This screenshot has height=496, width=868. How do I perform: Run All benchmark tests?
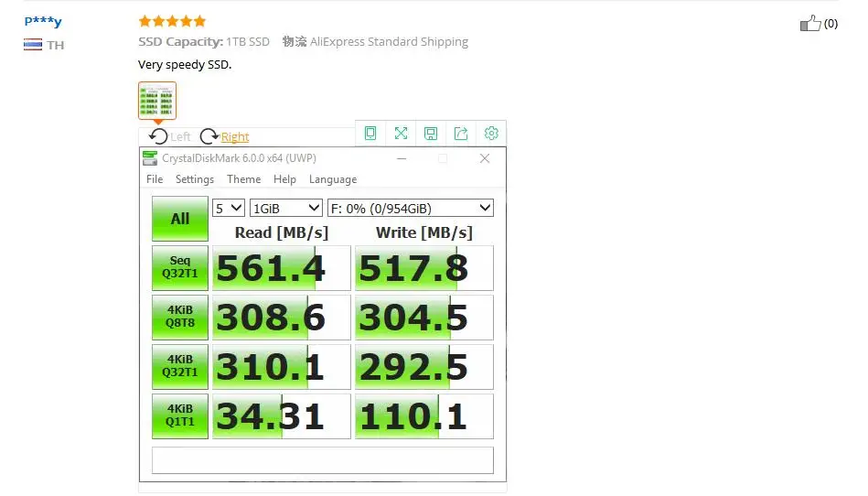click(x=180, y=219)
